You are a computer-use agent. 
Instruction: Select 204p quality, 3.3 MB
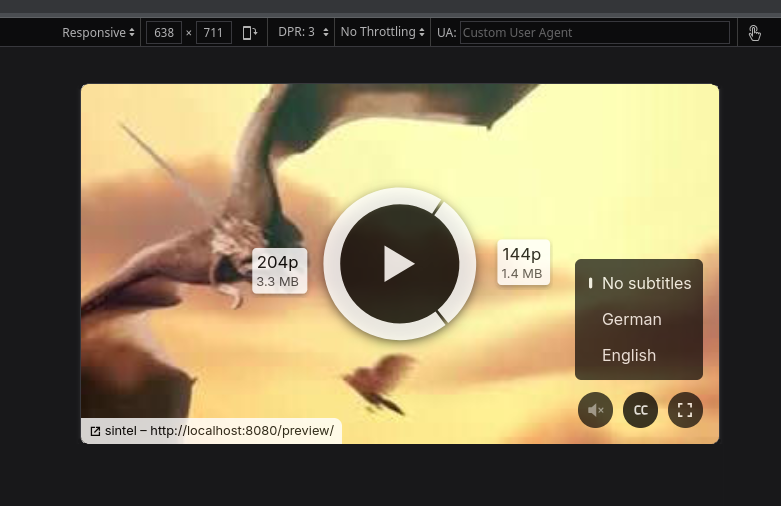[279, 271]
